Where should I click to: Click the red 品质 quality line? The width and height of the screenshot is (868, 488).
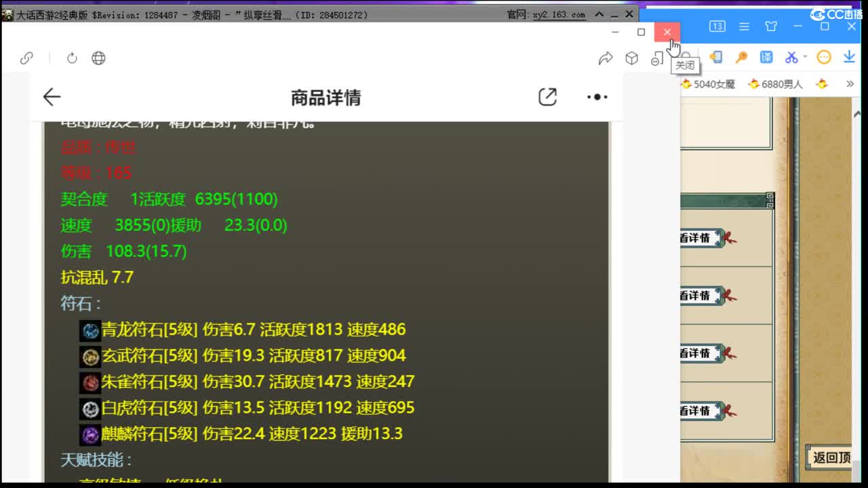[x=98, y=147]
